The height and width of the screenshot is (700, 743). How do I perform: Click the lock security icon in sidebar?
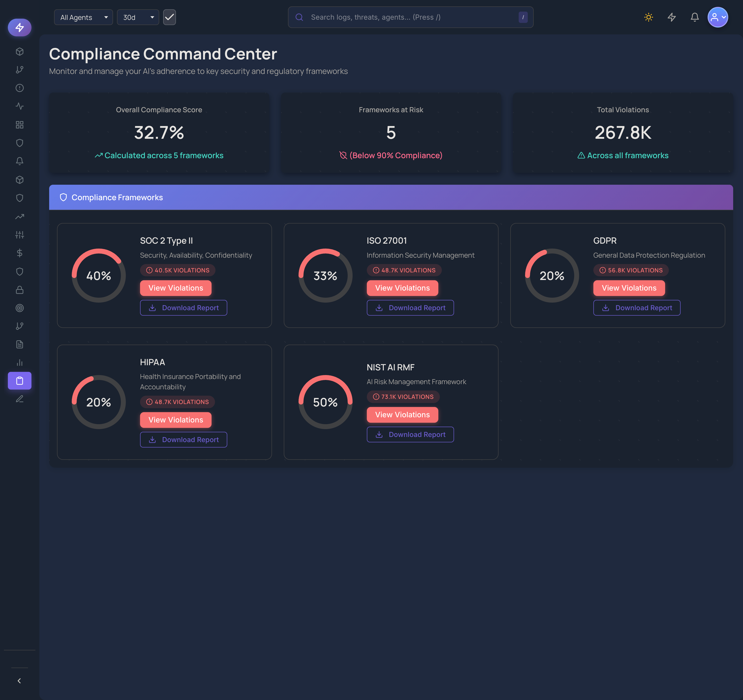[x=19, y=290]
